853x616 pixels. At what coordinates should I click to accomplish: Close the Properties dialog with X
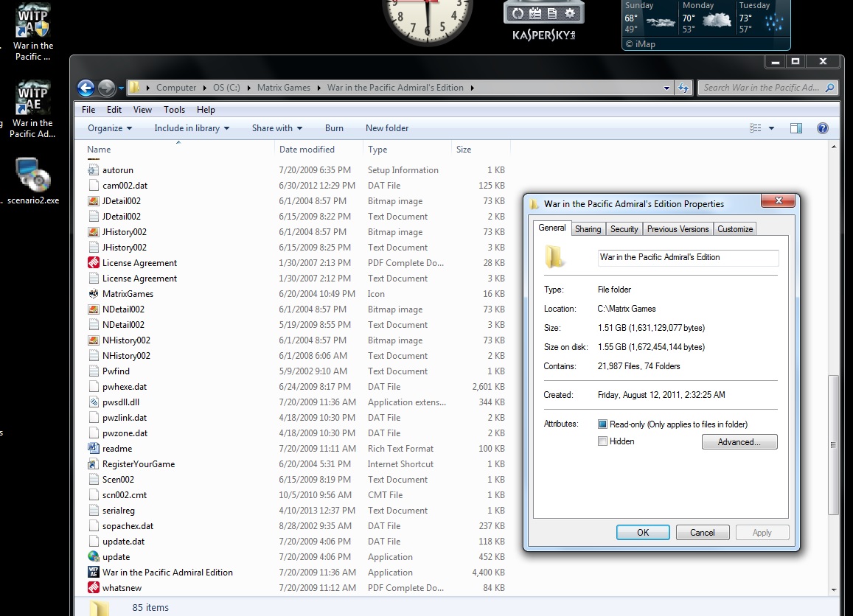point(779,200)
